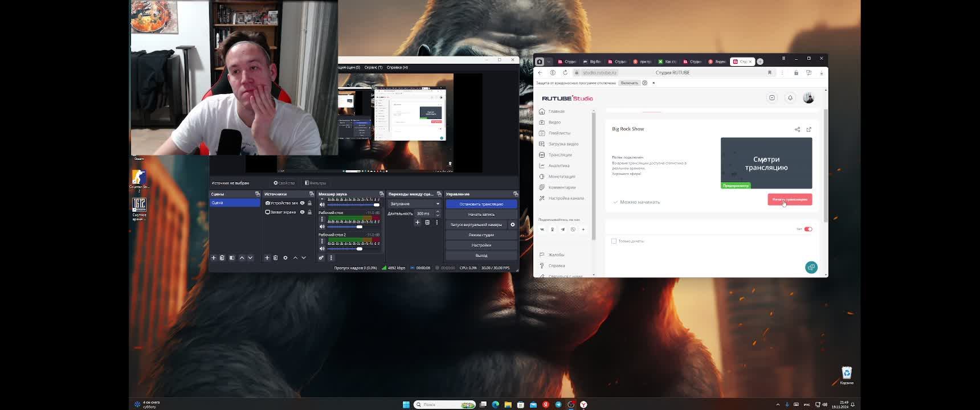Undock the Источники panel
This screenshot has width=980, height=410.
312,194
